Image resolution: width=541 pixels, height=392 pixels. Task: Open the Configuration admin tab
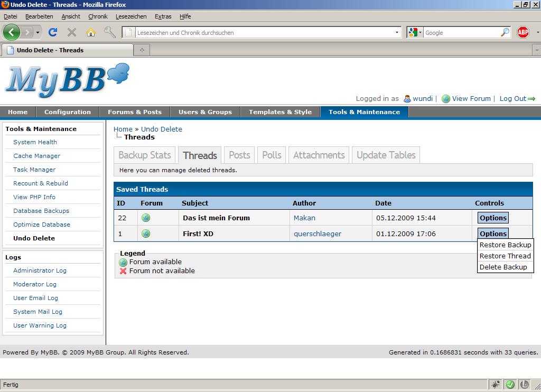pyautogui.click(x=68, y=112)
